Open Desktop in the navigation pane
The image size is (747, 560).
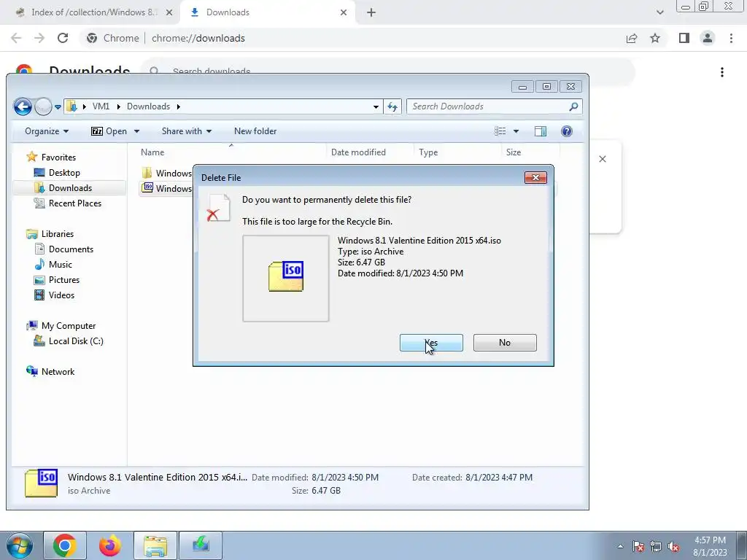point(64,172)
